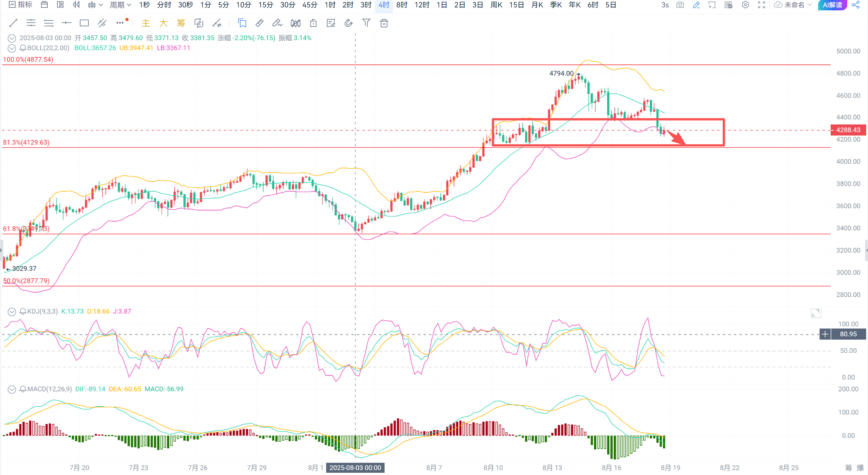Open the 指标 indicators button
This screenshot has height=475, width=868.
[x=21, y=5]
